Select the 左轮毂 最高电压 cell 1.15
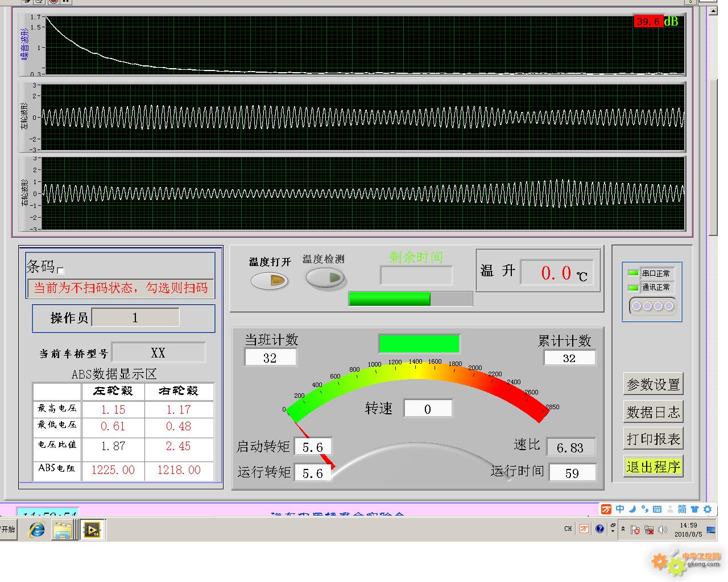Viewport: 728px width, 582px height. [x=113, y=409]
